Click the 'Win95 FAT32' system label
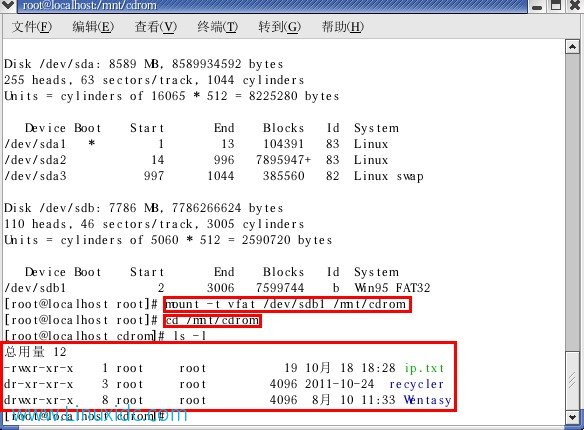Viewport: 584px width, 430px height. point(392,288)
